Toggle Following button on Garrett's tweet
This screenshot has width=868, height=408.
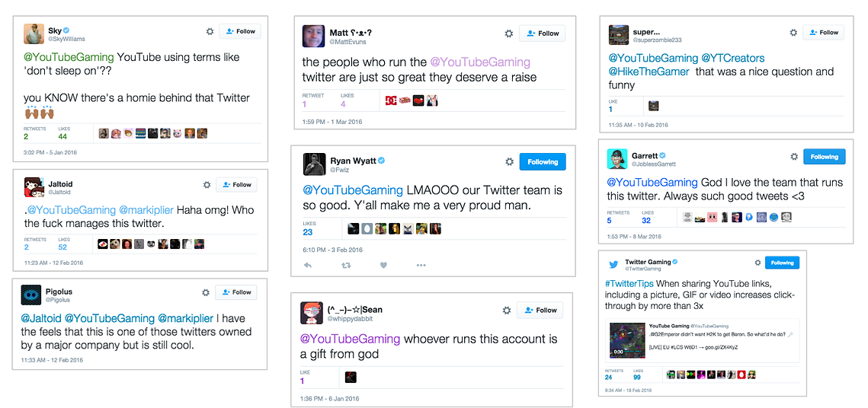tap(825, 157)
